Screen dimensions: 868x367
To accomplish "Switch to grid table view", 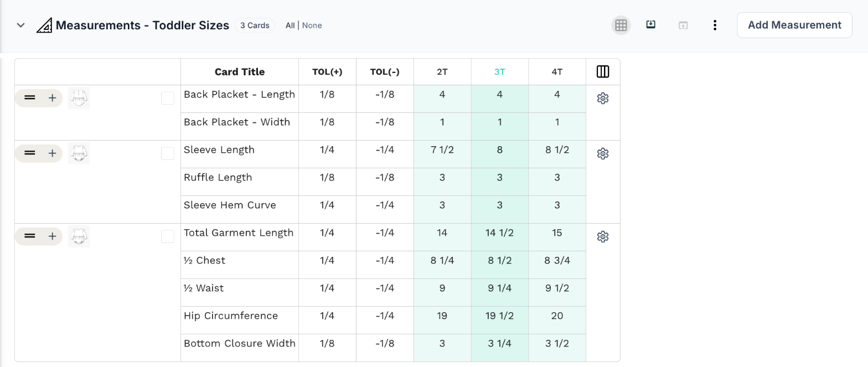I will coord(621,25).
